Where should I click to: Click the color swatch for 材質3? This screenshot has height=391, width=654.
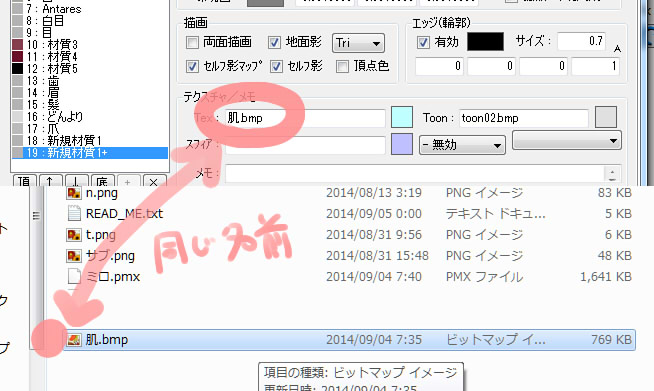[18, 45]
